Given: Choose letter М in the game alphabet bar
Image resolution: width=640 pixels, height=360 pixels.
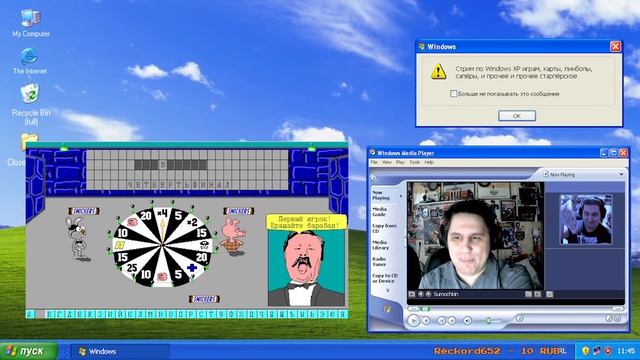Looking at the screenshot, I should point(150,314).
